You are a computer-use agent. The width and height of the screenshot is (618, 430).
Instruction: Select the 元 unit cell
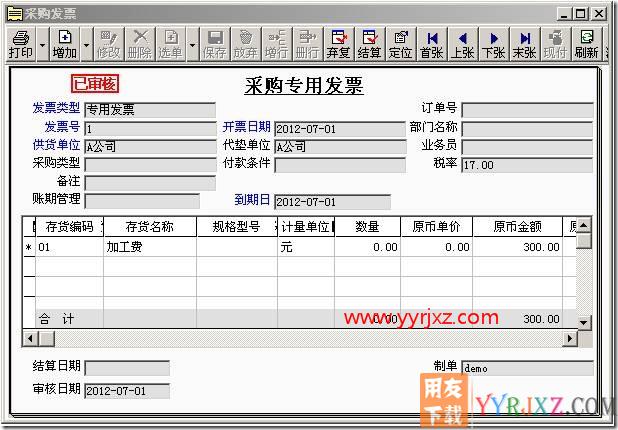(306, 247)
